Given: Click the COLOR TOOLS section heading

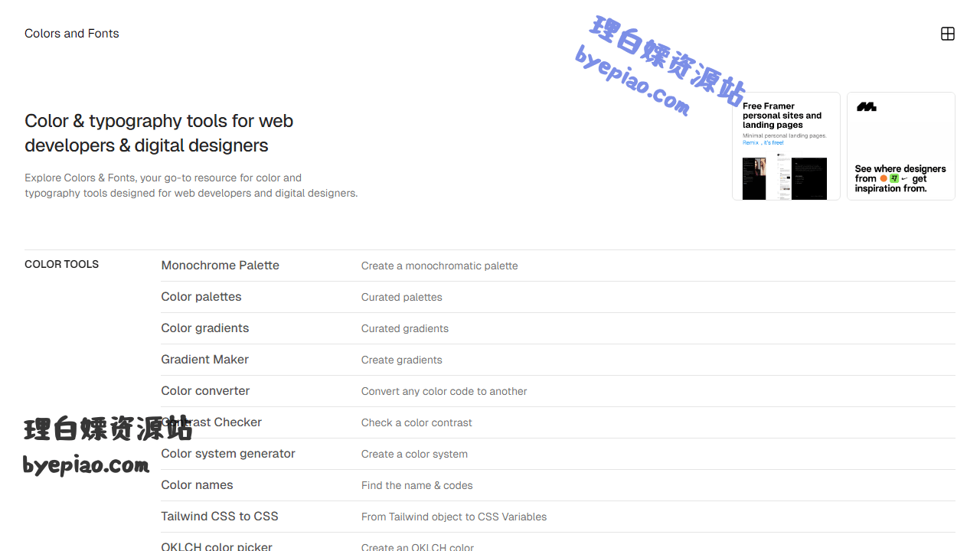Looking at the screenshot, I should [61, 264].
